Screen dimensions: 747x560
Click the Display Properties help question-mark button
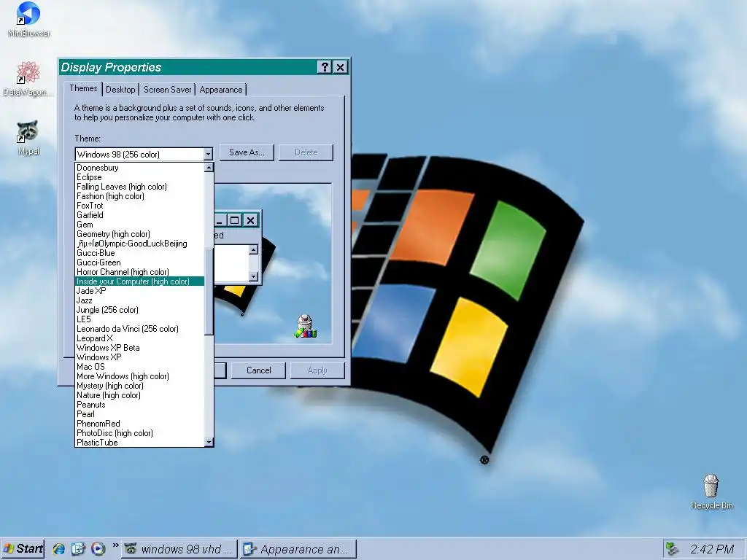coord(325,67)
